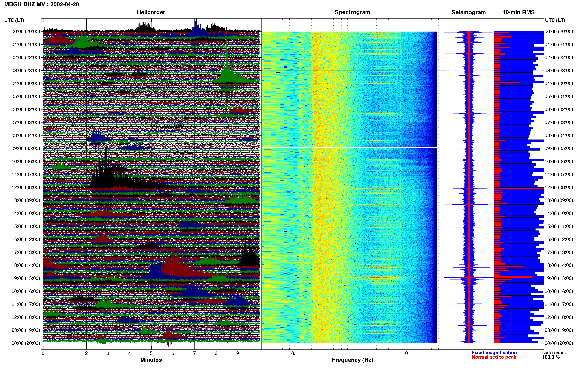This screenshot has width=588, height=368.
Task: Click the Data avail. label
Action: [554, 352]
